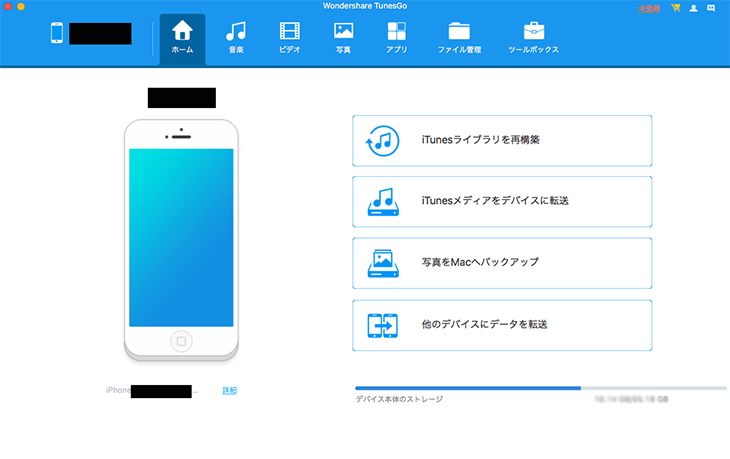The image size is (730, 459).
Task: Click 他のデバイスにデータを転送 button
Action: (502, 325)
